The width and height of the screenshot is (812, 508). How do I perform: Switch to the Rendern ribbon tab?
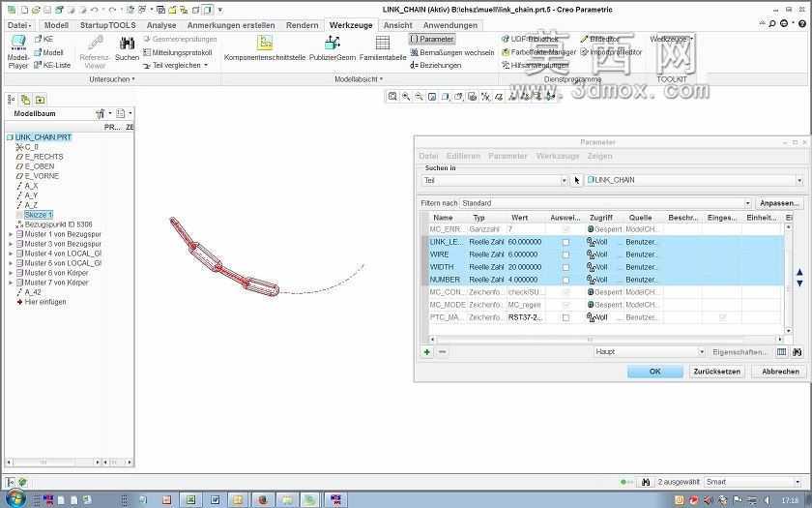[x=302, y=25]
